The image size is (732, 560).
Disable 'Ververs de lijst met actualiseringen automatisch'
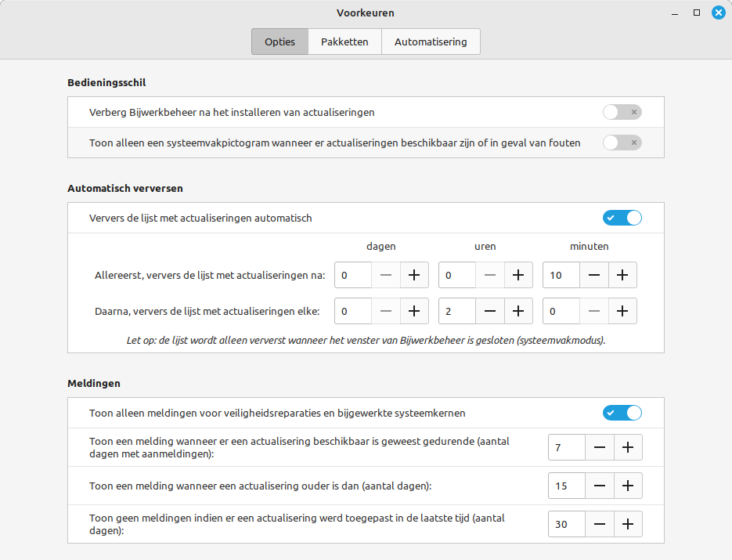[x=622, y=218]
